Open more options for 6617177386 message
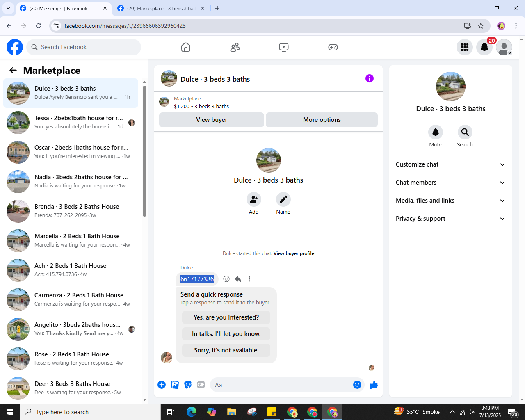The height and width of the screenshot is (420, 525). pos(249,279)
